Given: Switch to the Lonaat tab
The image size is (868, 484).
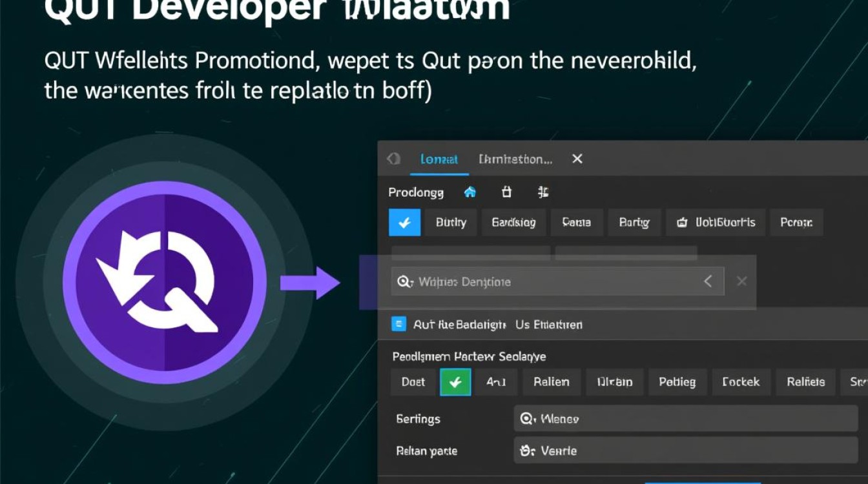Looking at the screenshot, I should [439, 159].
